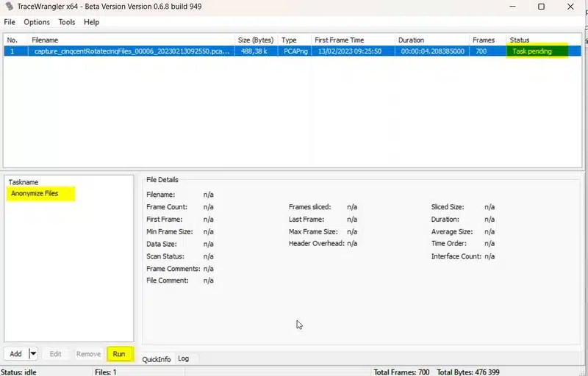Click the Edit button
Viewport: 588px width, 376px height.
click(56, 354)
